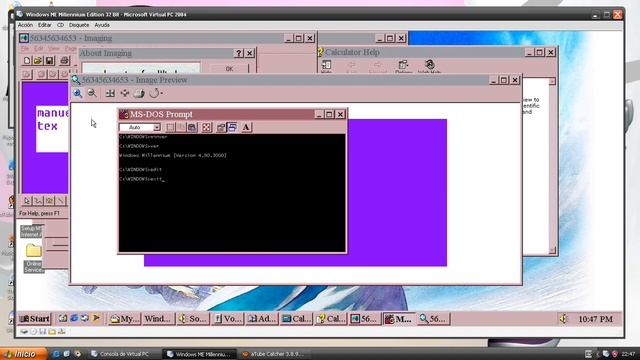Click the Web Help icon in Calculator Help
Screen dimensions: 640x360
point(429,67)
